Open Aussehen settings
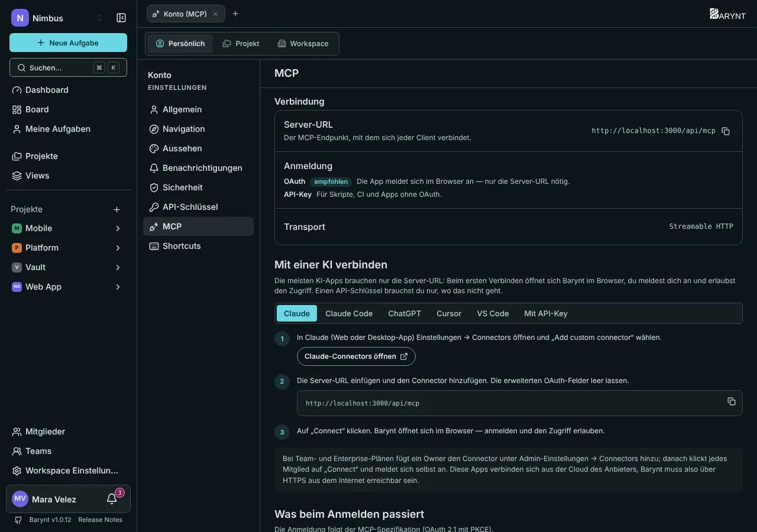 tap(198, 148)
